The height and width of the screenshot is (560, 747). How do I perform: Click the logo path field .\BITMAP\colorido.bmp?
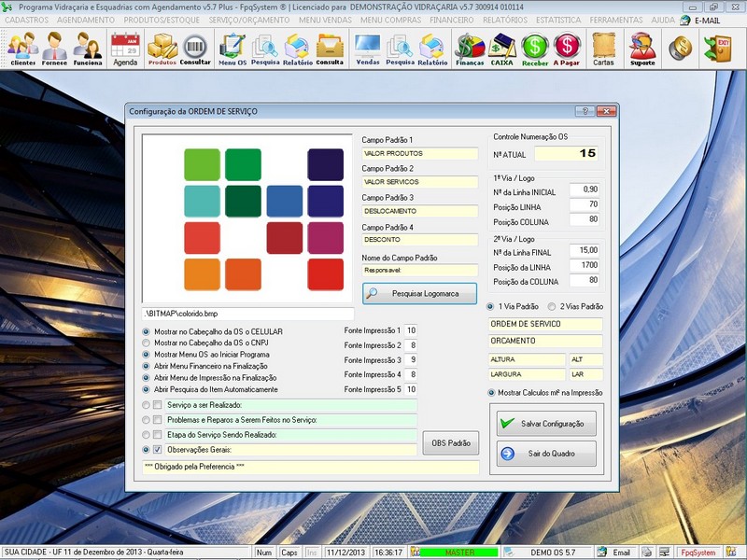247,314
